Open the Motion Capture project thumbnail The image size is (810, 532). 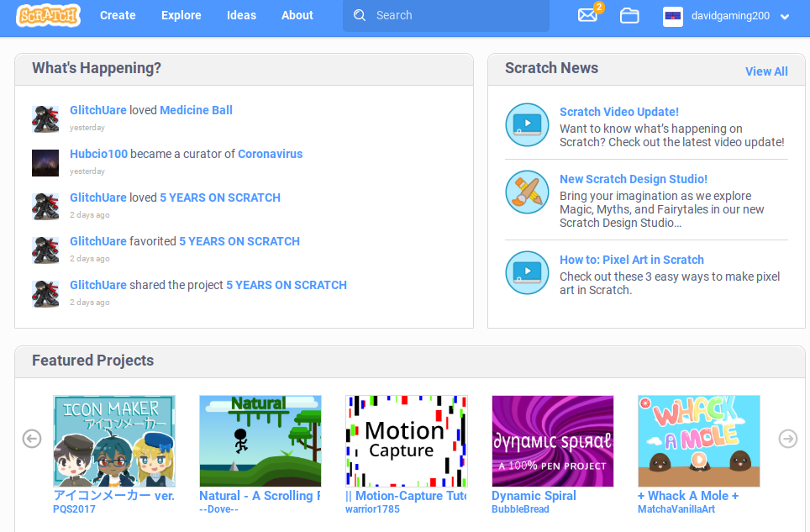tap(407, 441)
